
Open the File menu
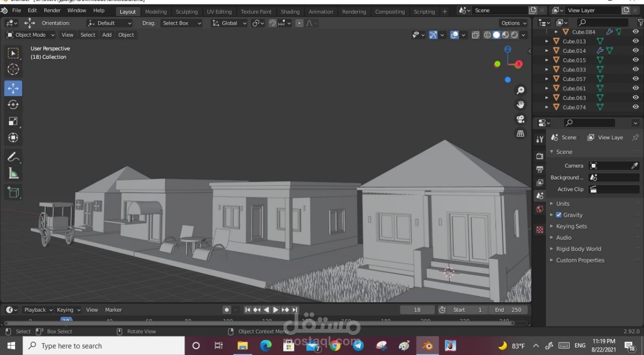(16, 10)
